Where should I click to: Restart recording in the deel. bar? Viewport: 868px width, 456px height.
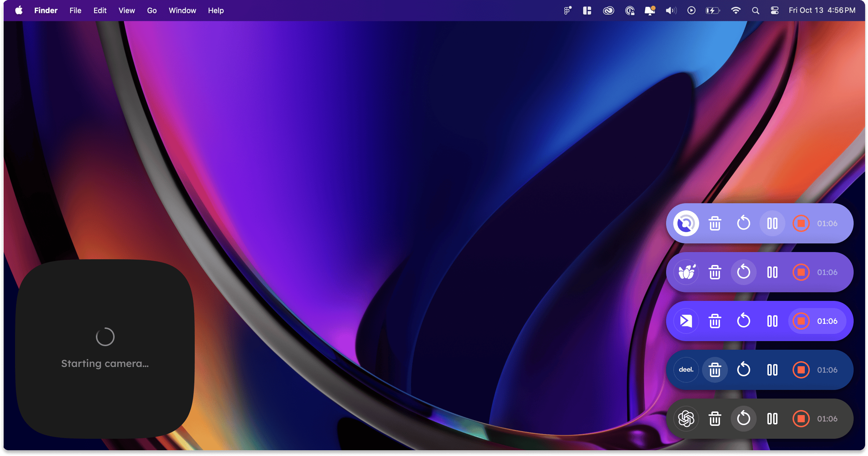coord(743,370)
